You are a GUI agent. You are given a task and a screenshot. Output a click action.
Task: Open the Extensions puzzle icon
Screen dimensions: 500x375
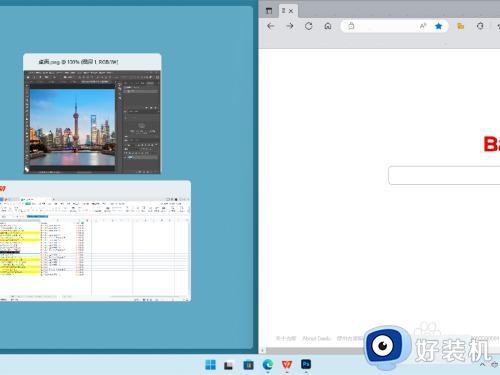pyautogui.click(x=480, y=26)
